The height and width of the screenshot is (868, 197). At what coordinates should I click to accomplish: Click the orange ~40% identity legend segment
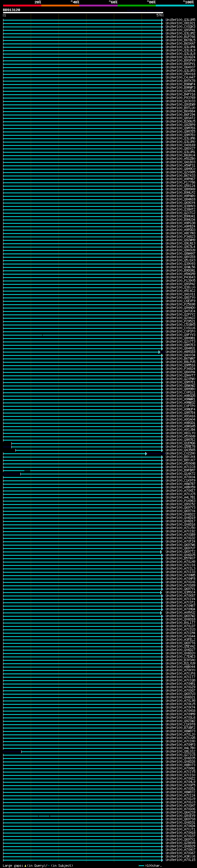click(x=60, y=6)
